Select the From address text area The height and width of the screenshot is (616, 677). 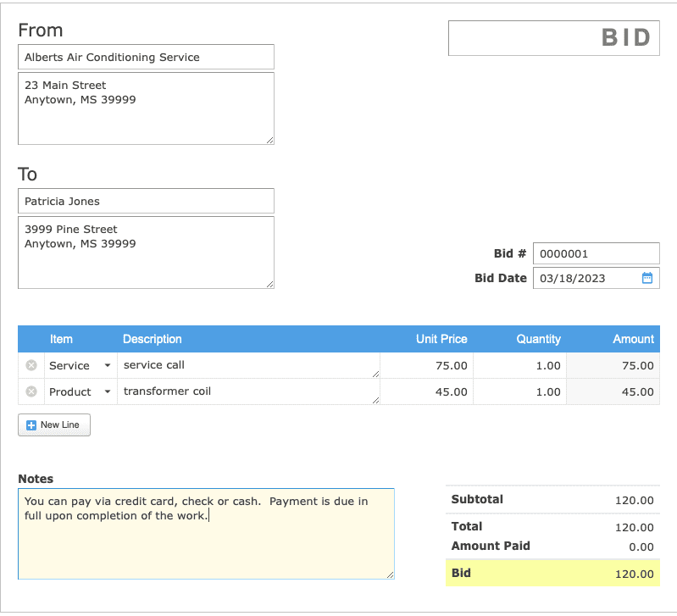pos(146,108)
